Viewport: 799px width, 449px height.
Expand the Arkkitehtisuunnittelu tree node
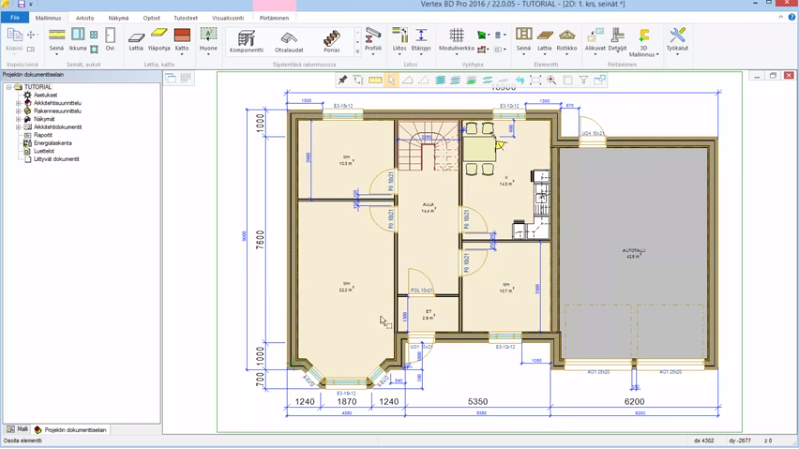point(18,102)
